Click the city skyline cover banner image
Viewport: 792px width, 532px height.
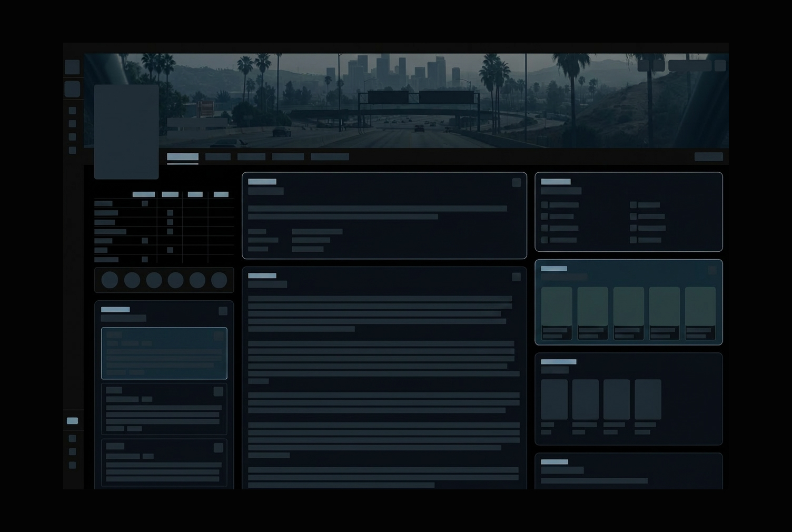(x=406, y=101)
